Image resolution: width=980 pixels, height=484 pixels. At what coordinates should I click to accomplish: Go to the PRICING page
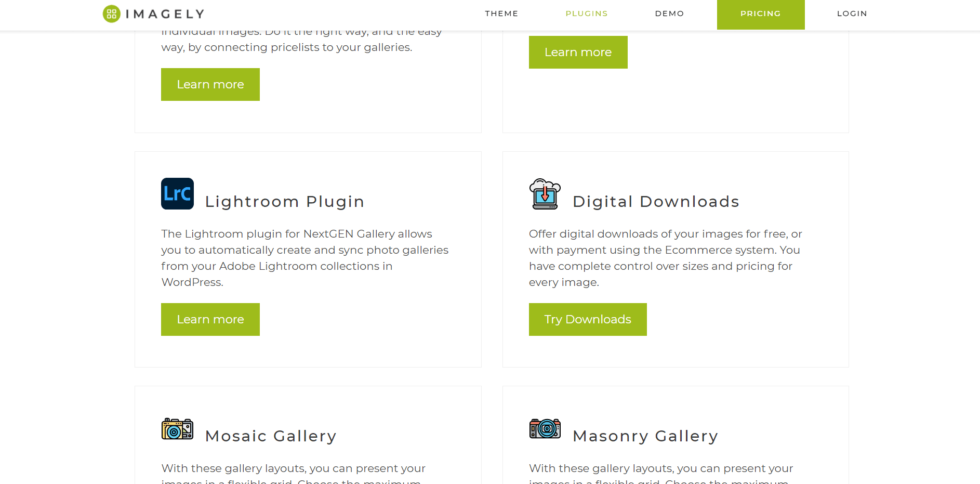761,15
